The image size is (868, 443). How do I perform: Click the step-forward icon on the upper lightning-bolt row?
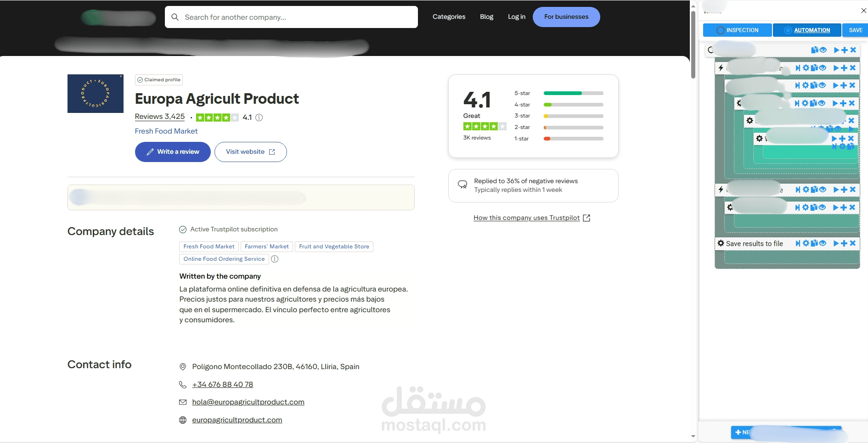(798, 68)
